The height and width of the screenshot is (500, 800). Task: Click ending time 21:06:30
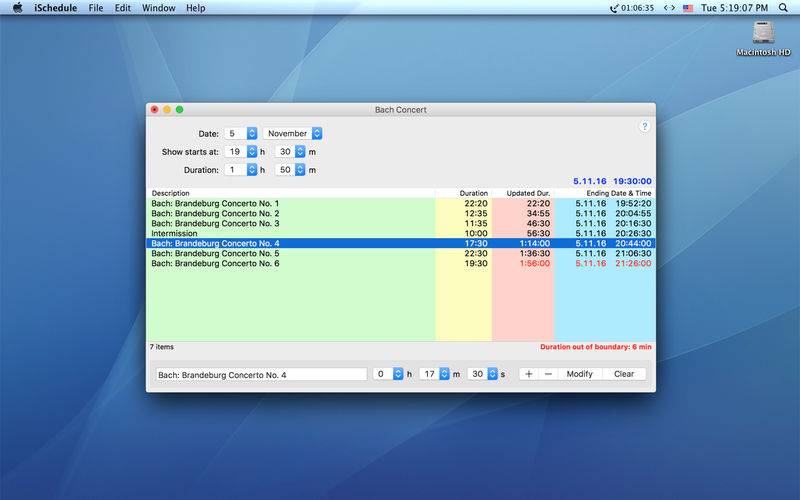click(x=633, y=254)
